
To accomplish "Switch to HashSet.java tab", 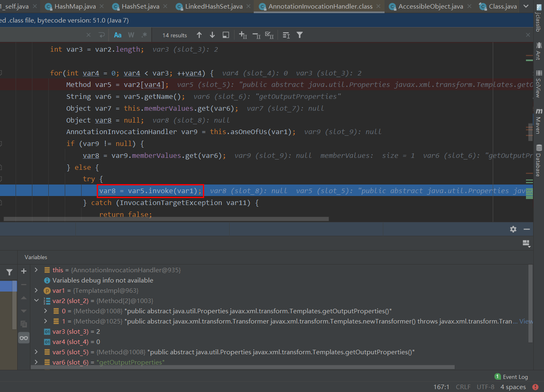I will pos(141,6).
